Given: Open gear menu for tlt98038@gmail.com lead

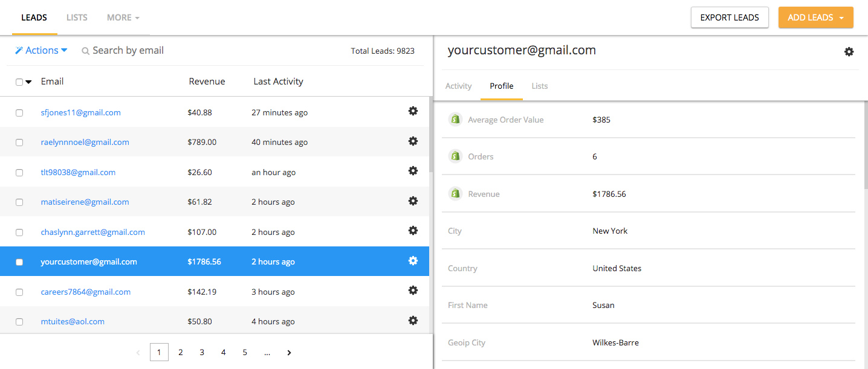Looking at the screenshot, I should tap(413, 171).
